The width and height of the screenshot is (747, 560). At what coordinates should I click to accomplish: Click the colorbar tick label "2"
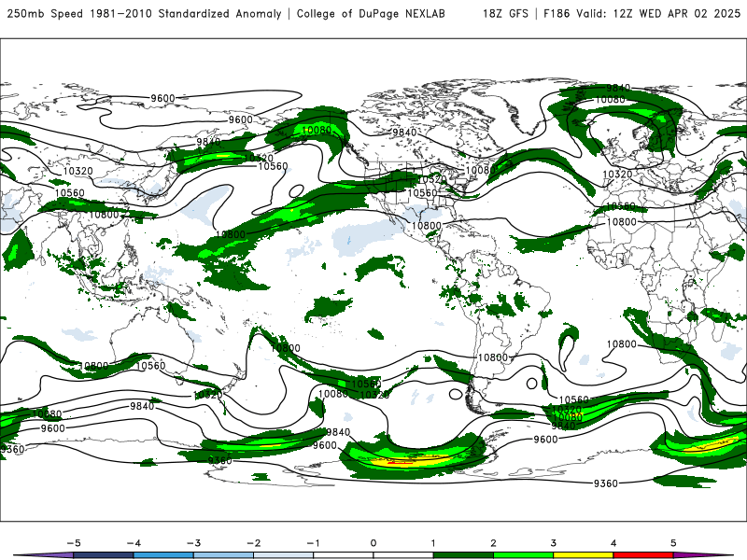pos(493,543)
